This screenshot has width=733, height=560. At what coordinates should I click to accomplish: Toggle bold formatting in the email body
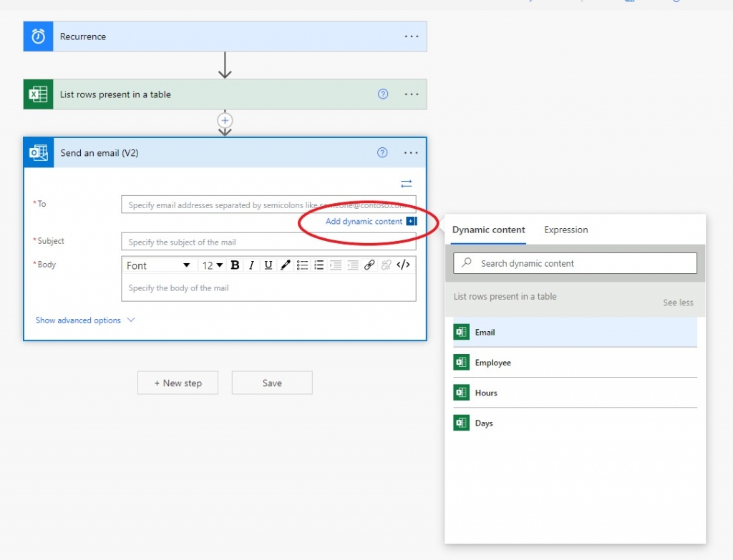(x=235, y=265)
